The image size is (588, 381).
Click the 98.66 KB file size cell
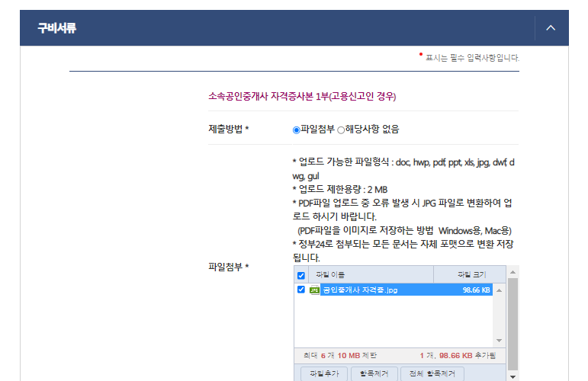tap(476, 290)
